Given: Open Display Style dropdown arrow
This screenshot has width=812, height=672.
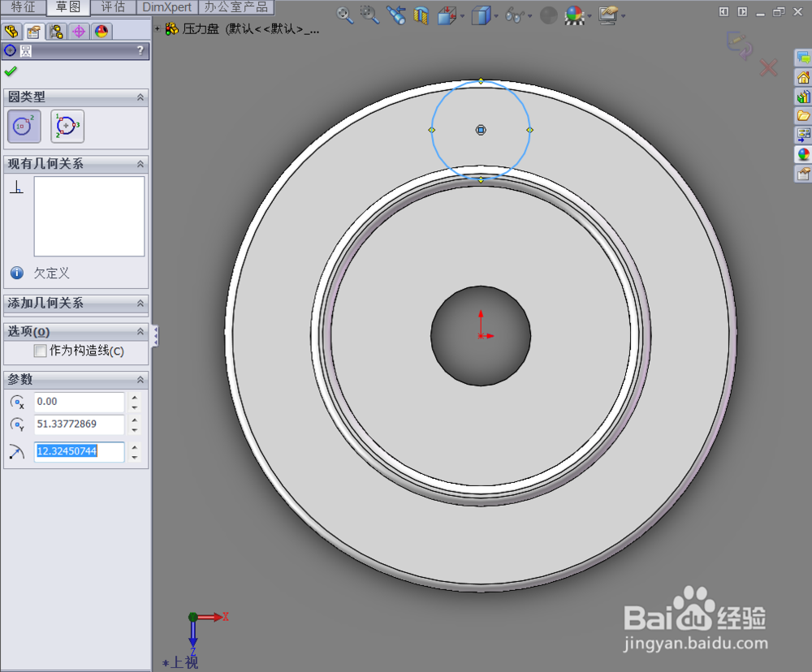Looking at the screenshot, I should coord(496,16).
